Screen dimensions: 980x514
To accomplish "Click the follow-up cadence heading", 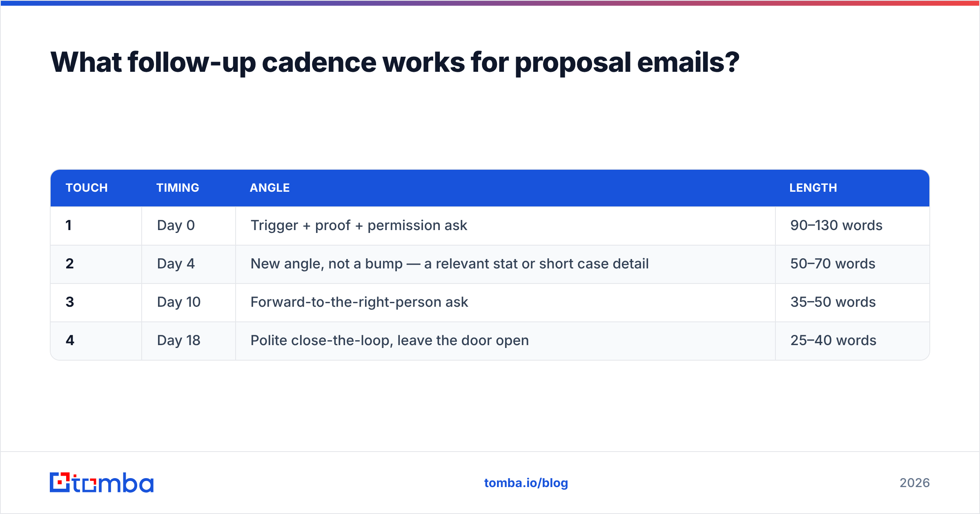I will [395, 62].
